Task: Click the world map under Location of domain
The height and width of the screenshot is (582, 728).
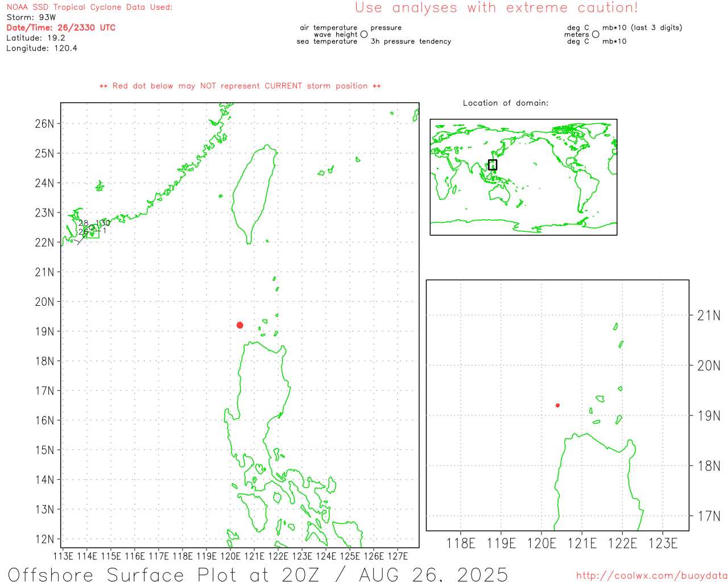Action: click(x=523, y=177)
